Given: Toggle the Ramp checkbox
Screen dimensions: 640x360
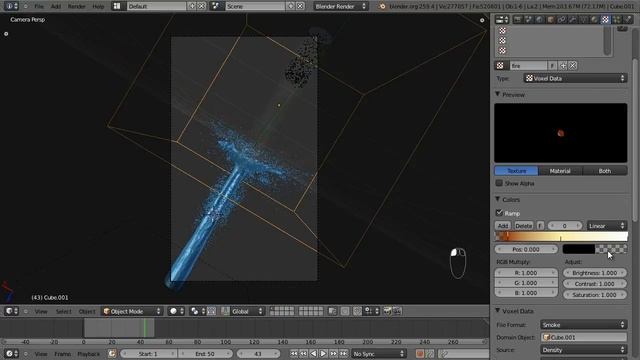Looking at the screenshot, I should [x=499, y=213].
